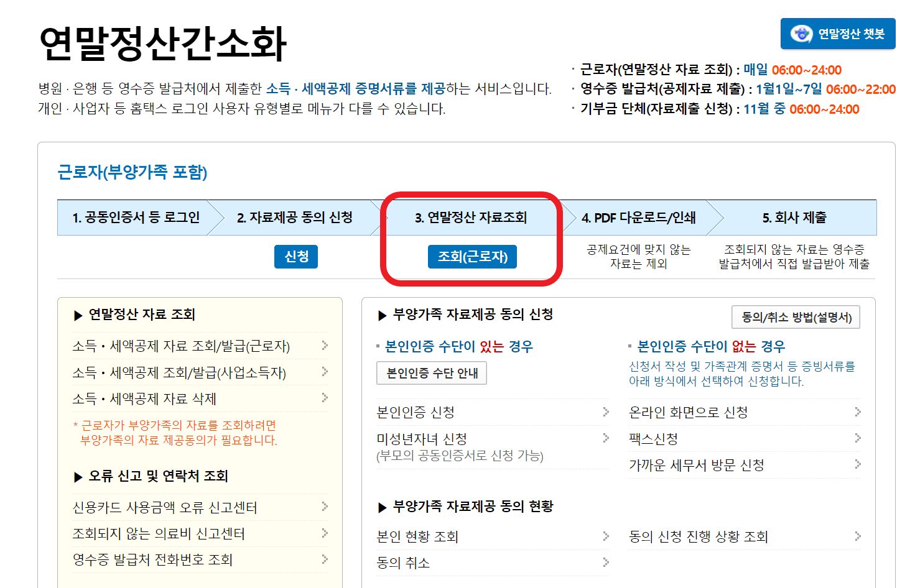This screenshot has width=915, height=588.
Task: Click 본인인증 수단이 없는 경우 subheading
Action: (711, 346)
